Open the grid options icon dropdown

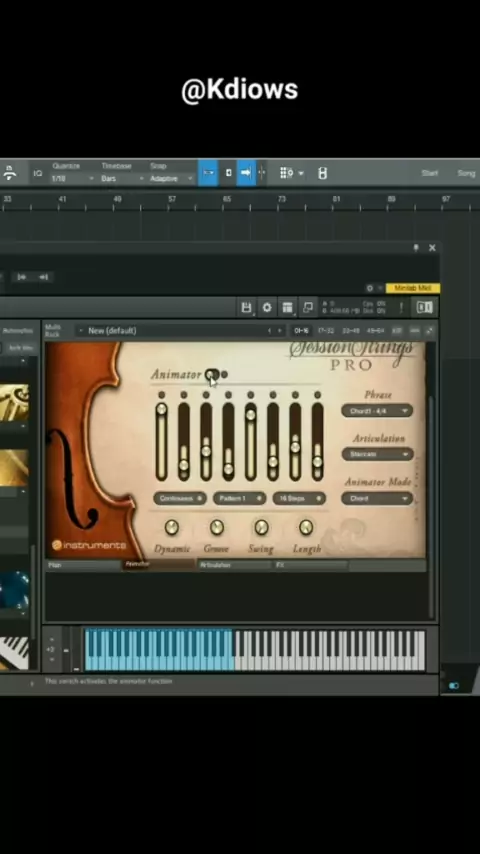291,173
